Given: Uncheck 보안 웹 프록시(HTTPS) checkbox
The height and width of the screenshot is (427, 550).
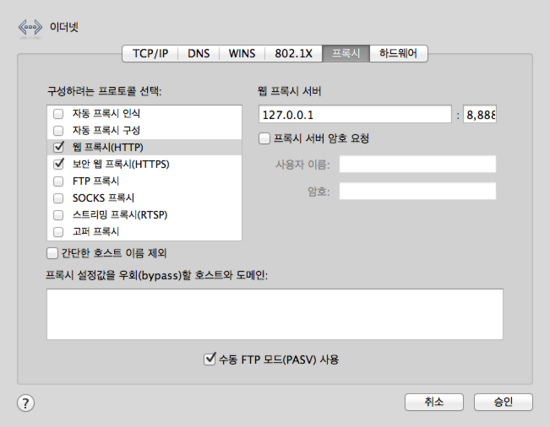Looking at the screenshot, I should (x=58, y=164).
